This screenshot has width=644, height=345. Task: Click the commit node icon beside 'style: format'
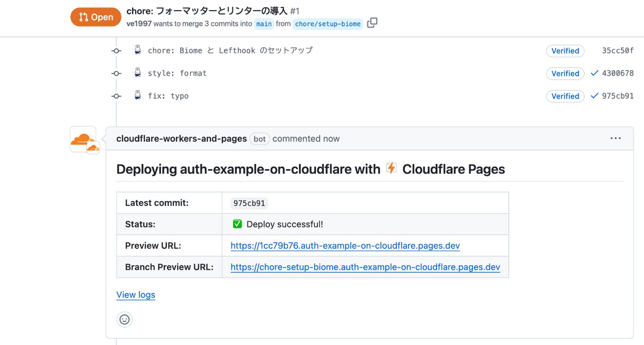(116, 73)
